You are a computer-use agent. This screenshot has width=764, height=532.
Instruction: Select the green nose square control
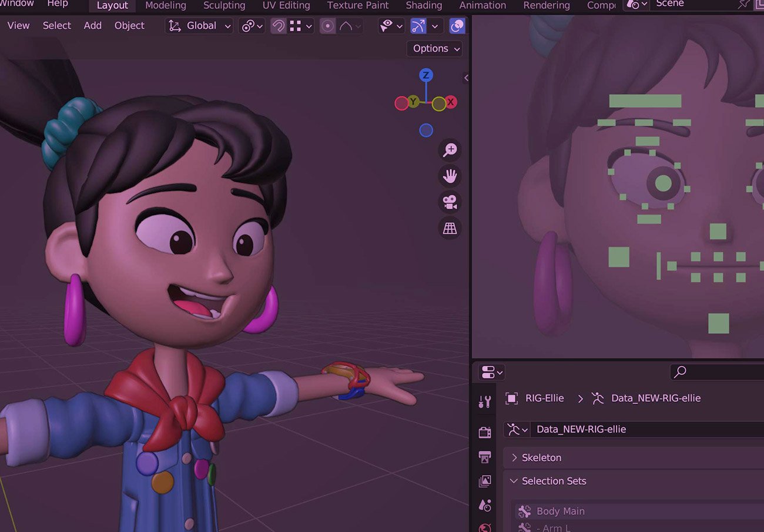click(718, 232)
